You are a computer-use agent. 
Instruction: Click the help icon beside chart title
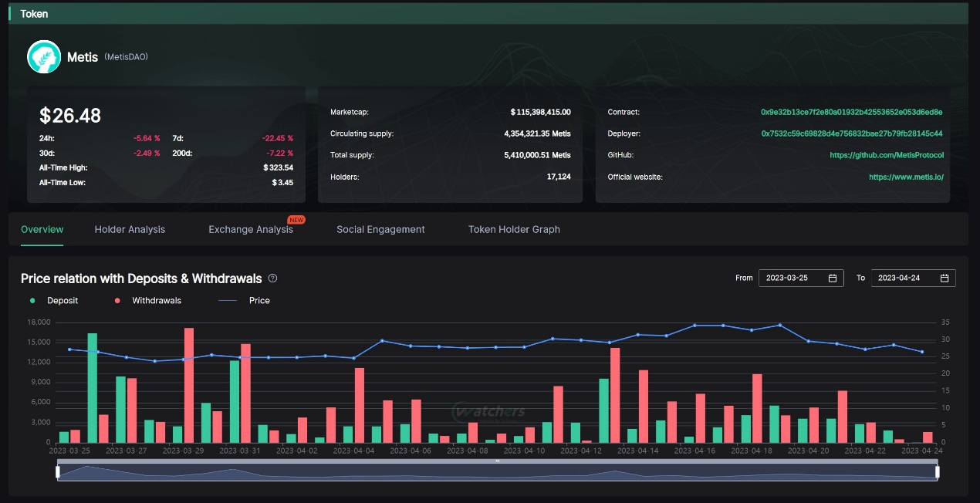coord(272,279)
